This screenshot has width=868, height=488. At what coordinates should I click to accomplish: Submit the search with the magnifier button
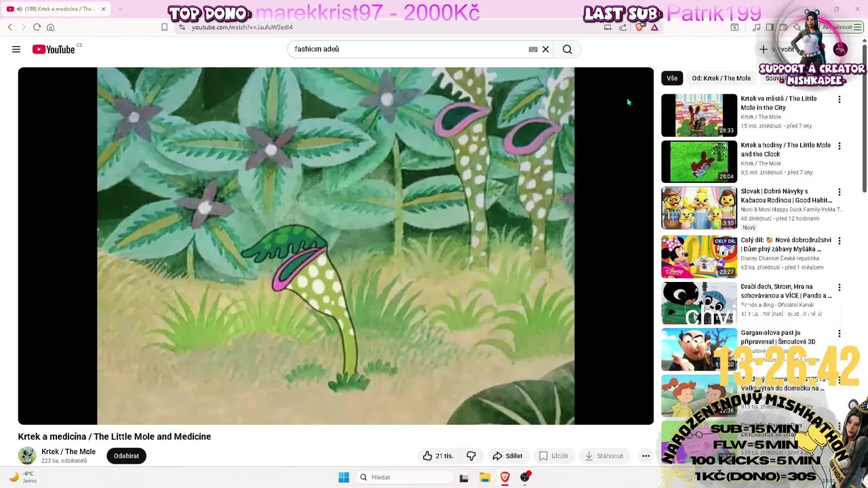568,49
